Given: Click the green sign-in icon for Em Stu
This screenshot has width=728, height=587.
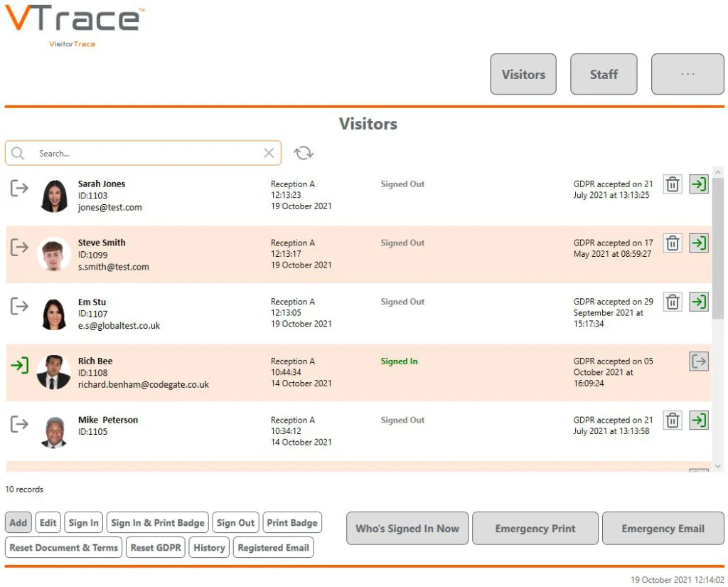Looking at the screenshot, I should click(x=699, y=302).
